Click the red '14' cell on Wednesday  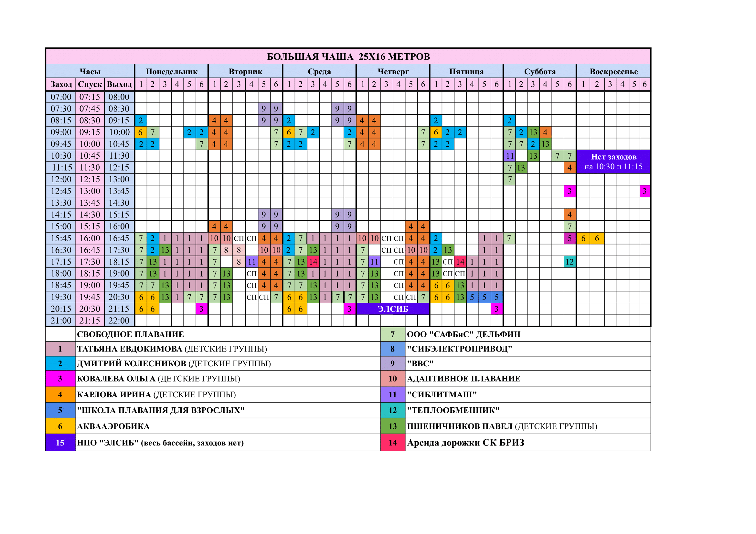point(313,262)
